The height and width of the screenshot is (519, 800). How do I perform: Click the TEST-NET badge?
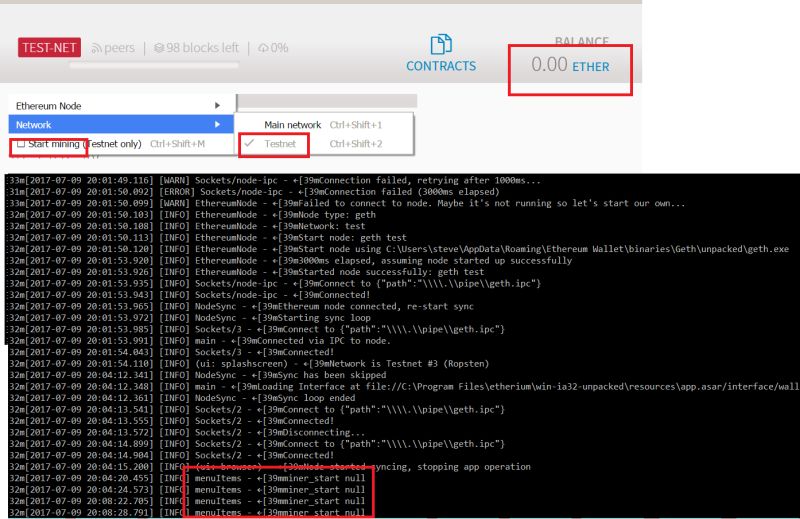click(49, 47)
